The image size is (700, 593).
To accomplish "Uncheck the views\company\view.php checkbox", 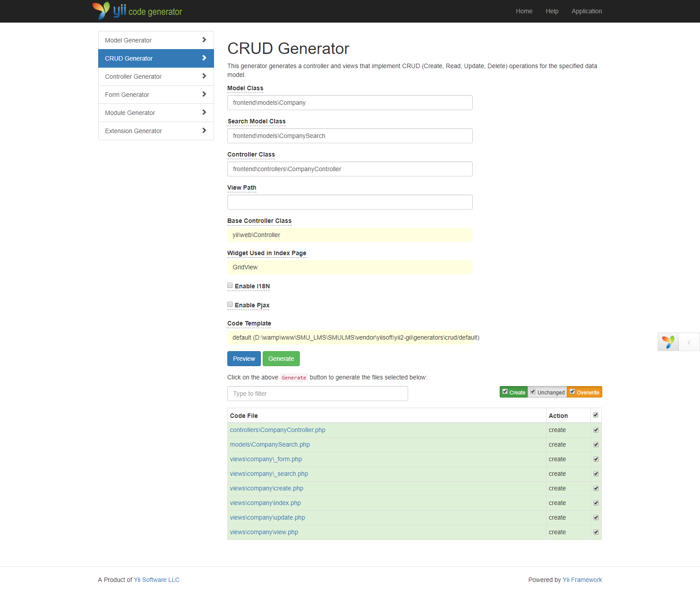I will (596, 532).
